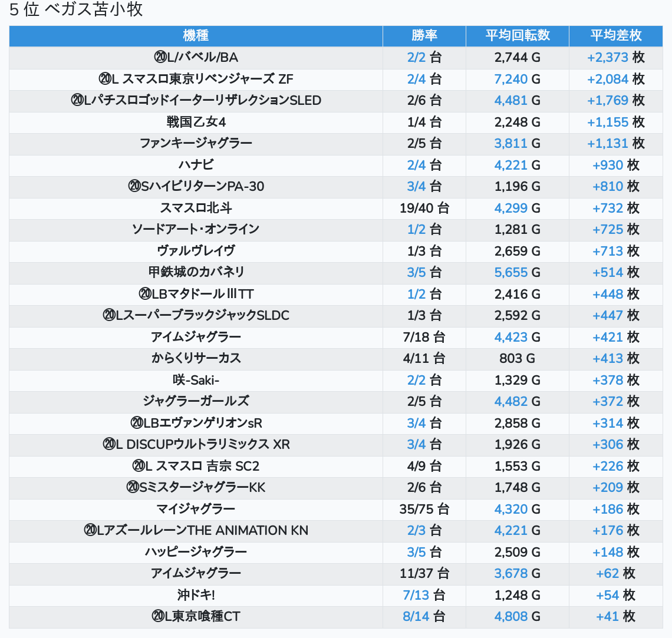This screenshot has height=638, width=672.
Task: Click the +413 value for からくりサーカス
Action: coord(608,358)
